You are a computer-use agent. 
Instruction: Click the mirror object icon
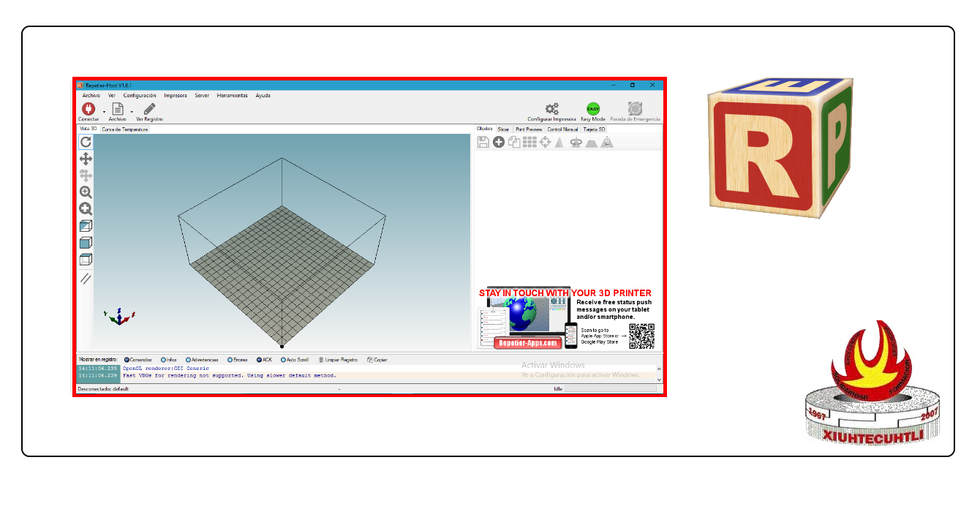(x=607, y=143)
